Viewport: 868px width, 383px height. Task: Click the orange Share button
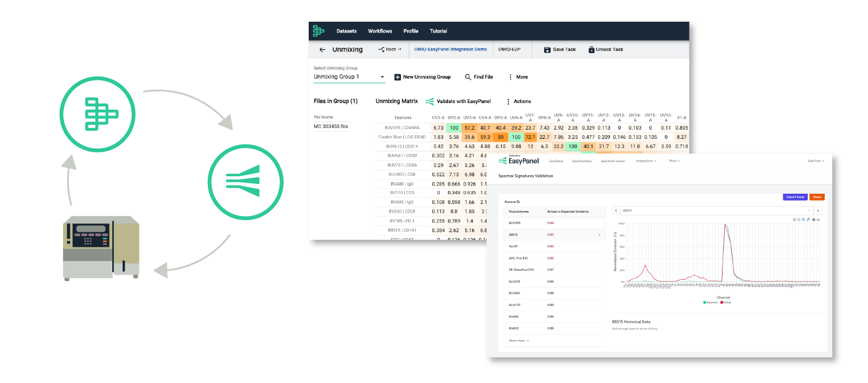pyautogui.click(x=816, y=197)
